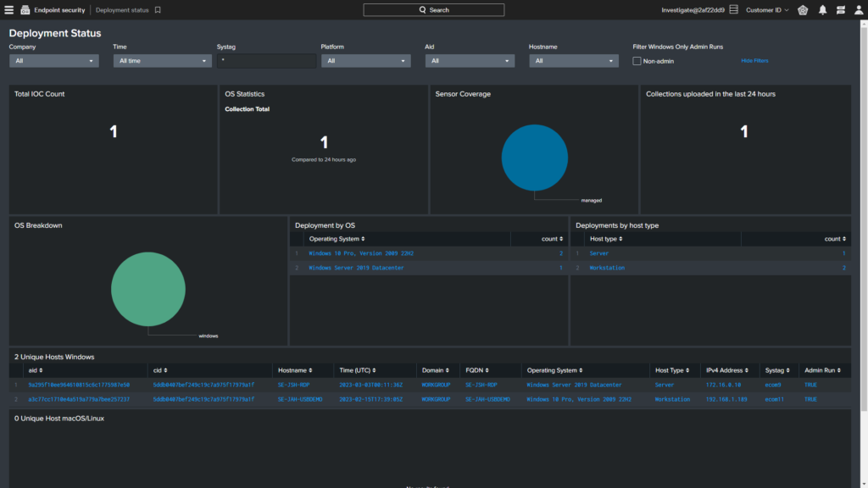Open the user profile icon
This screenshot has width=868, height=488.
click(x=859, y=10)
